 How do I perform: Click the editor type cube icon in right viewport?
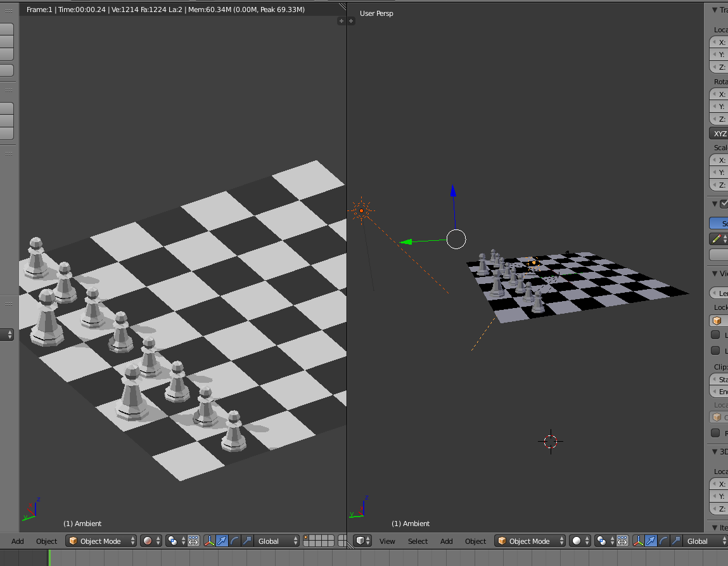point(361,541)
